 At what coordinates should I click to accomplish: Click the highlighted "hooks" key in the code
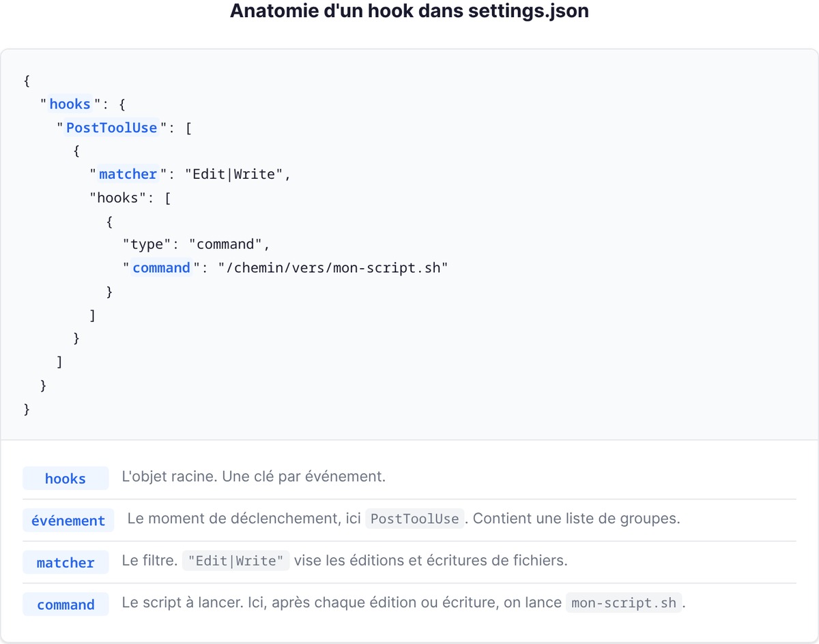[70, 104]
